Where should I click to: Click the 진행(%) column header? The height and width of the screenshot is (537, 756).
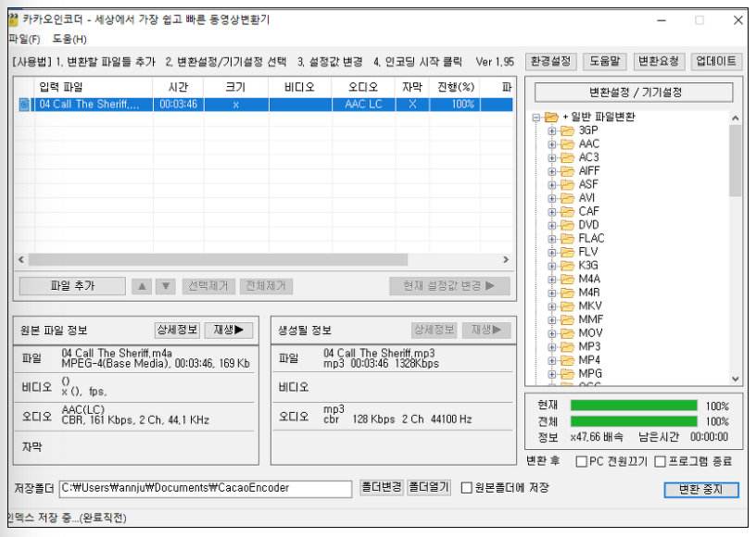455,87
